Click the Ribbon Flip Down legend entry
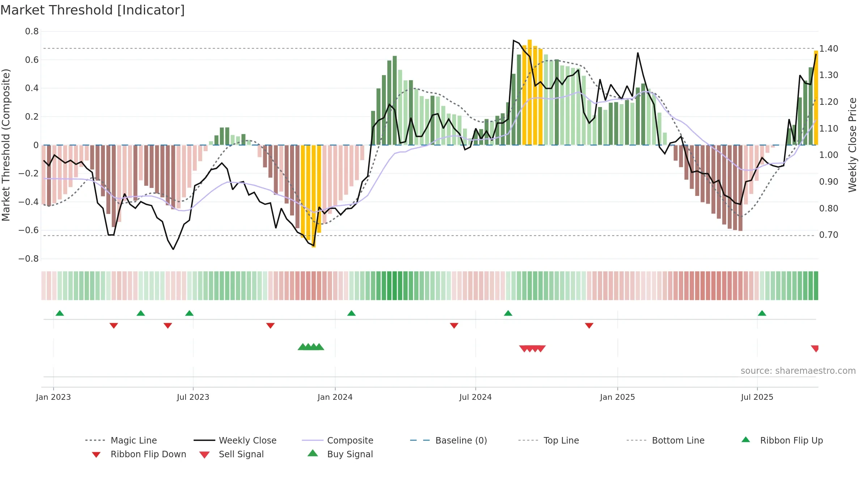 tap(139, 454)
